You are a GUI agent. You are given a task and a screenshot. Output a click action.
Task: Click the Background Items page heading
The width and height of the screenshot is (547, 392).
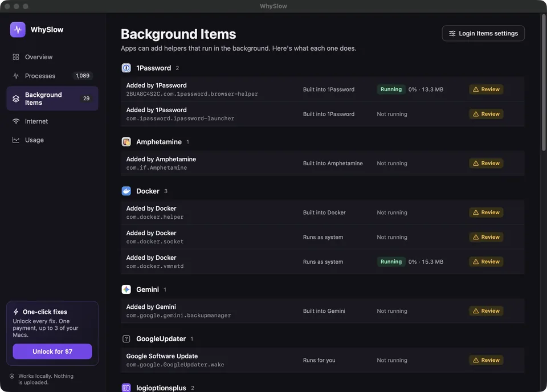pos(178,34)
